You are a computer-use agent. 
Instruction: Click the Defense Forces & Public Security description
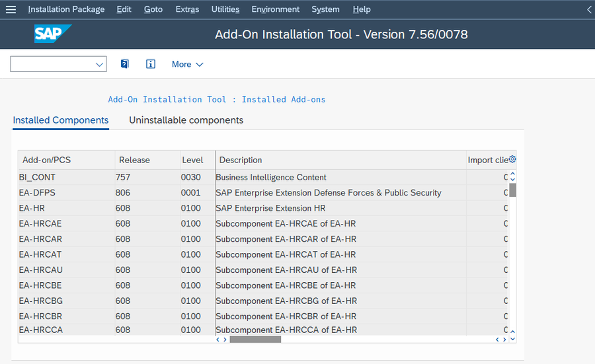329,193
